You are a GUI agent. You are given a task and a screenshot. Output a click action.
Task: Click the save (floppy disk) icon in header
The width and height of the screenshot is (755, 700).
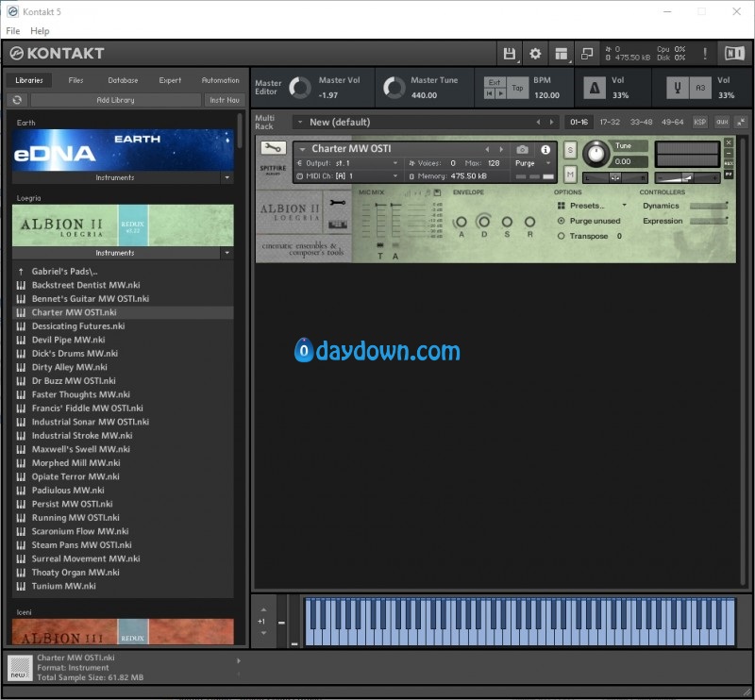coord(509,53)
